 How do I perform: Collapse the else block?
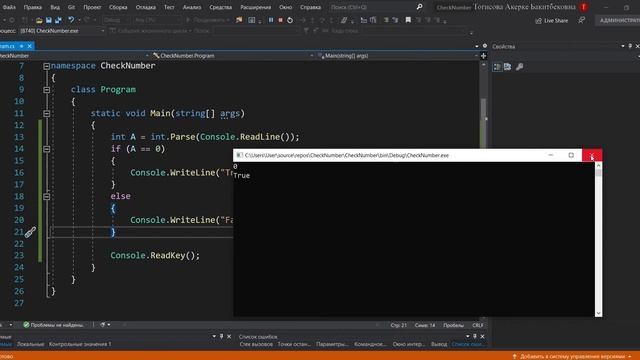(x=47, y=197)
